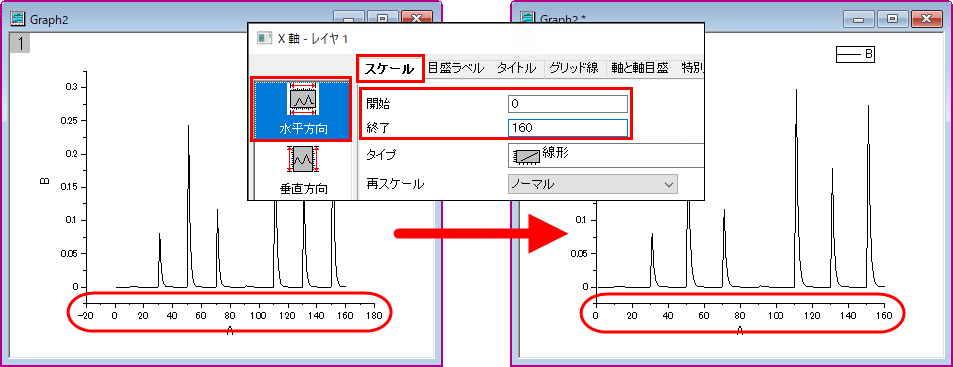Click the 線形 scale type icon

526,156
